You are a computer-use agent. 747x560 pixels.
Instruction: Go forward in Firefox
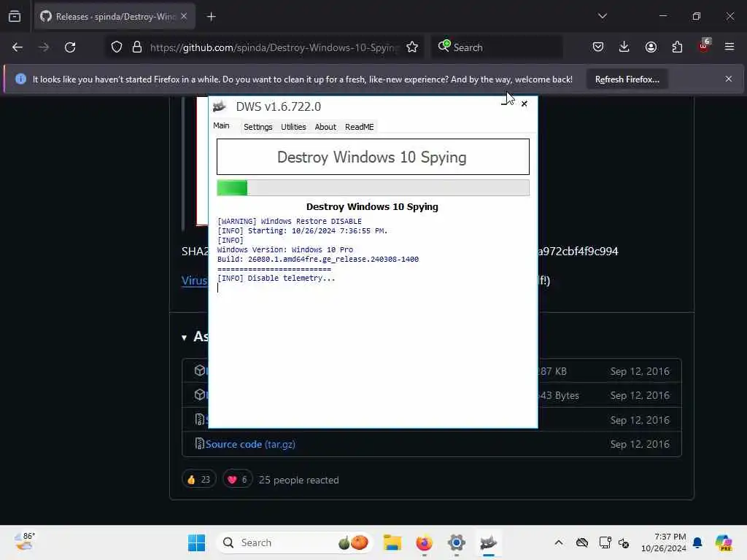pos(44,47)
